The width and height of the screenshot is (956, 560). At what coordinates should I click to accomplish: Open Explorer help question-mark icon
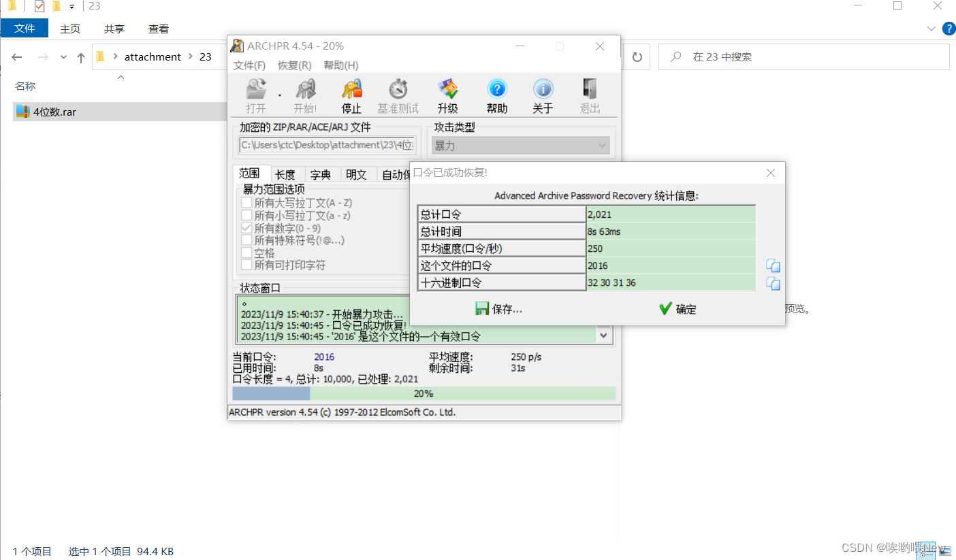pos(949,29)
